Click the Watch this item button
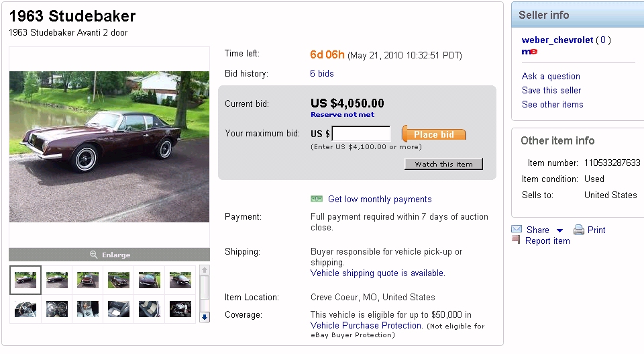644x354 pixels. tap(443, 164)
